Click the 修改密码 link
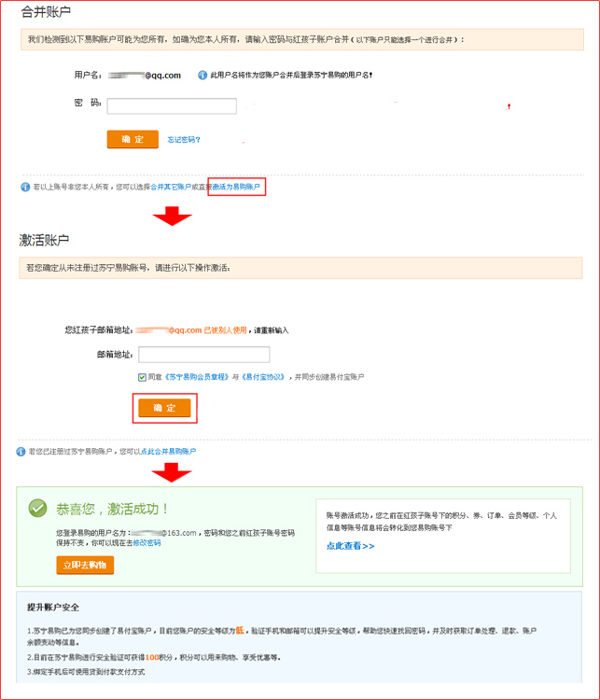 [x=147, y=543]
